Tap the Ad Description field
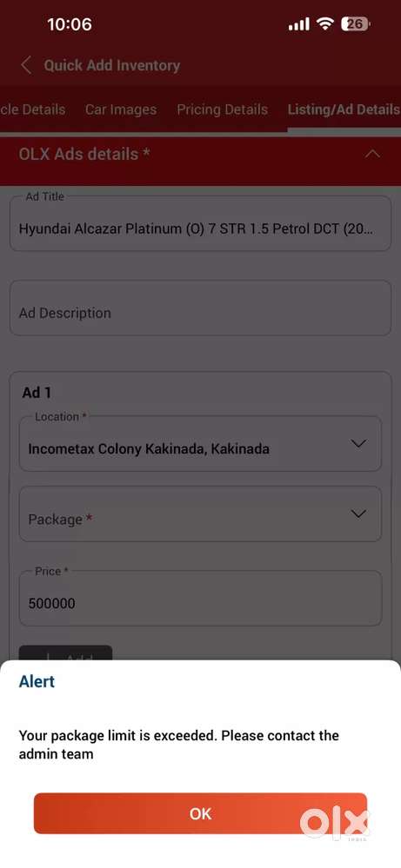Image resolution: width=401 pixels, height=868 pixels. [x=200, y=308]
